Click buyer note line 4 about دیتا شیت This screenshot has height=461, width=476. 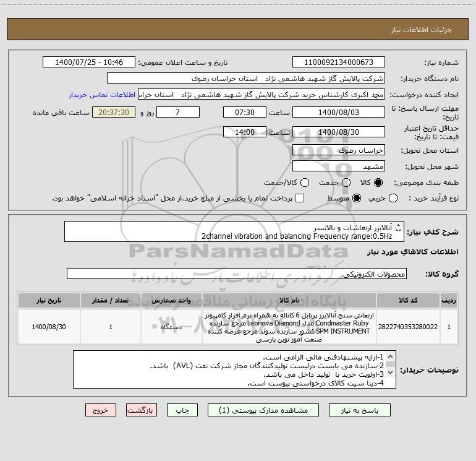coord(316,383)
